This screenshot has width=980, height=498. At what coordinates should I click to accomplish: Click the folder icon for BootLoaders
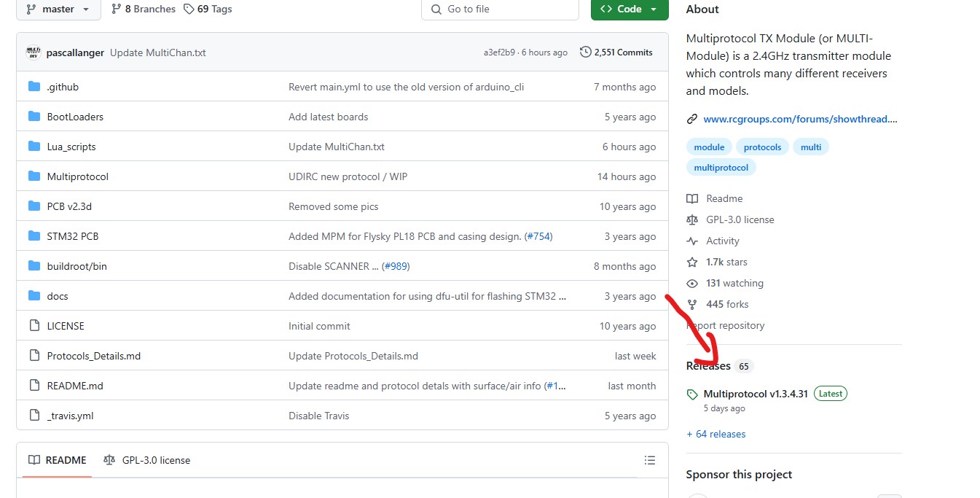click(x=34, y=117)
